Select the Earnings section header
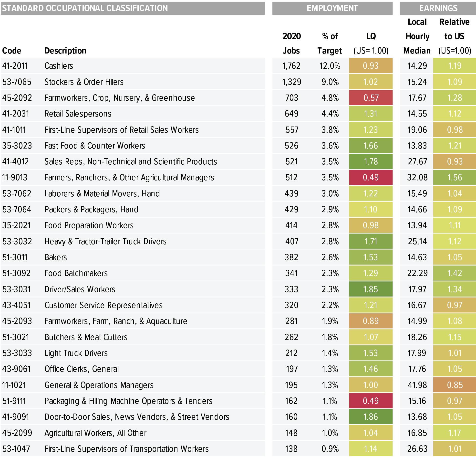The width and height of the screenshot is (476, 458). coord(438,8)
